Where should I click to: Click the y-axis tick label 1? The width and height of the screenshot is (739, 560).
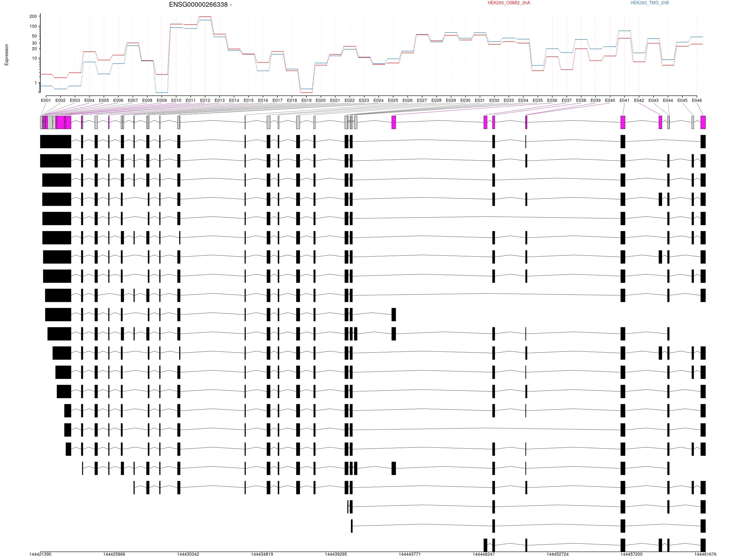tap(35, 83)
